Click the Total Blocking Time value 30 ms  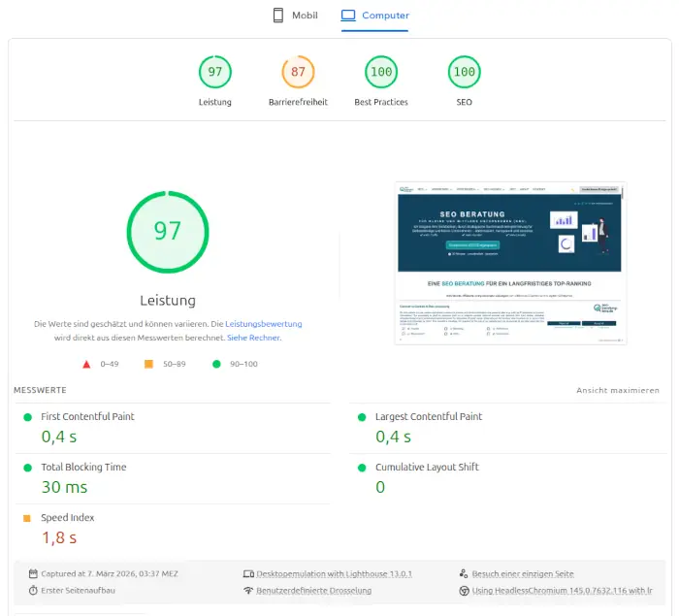(65, 487)
